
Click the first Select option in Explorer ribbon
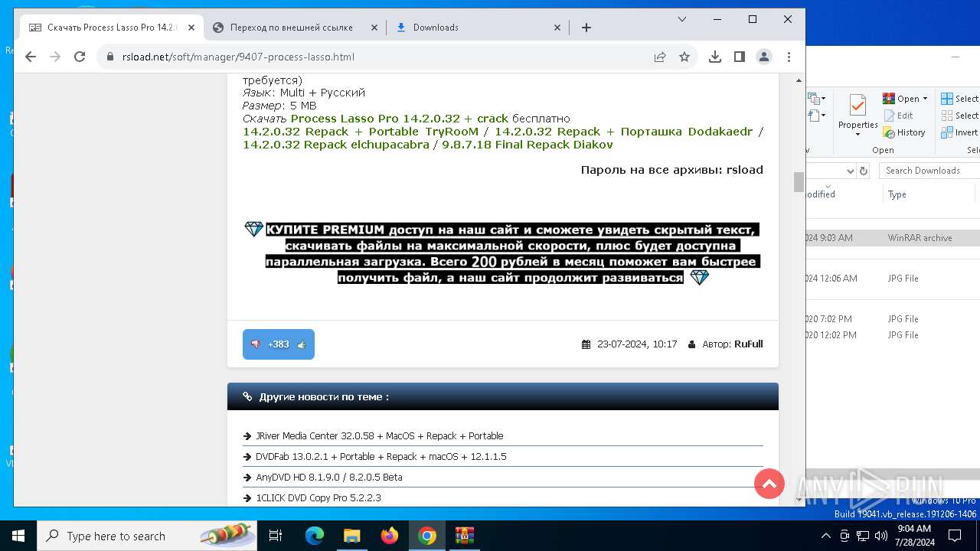point(960,99)
